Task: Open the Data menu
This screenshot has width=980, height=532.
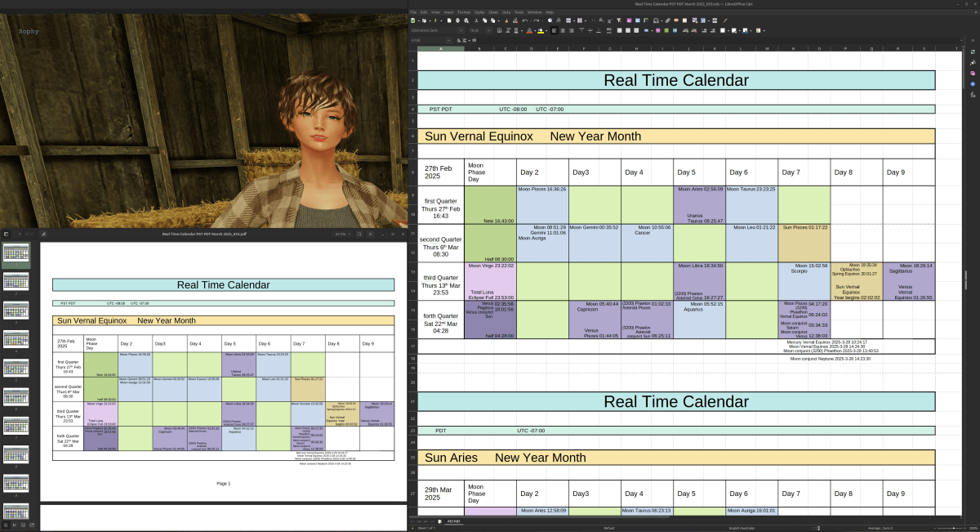Action: pyautogui.click(x=506, y=11)
